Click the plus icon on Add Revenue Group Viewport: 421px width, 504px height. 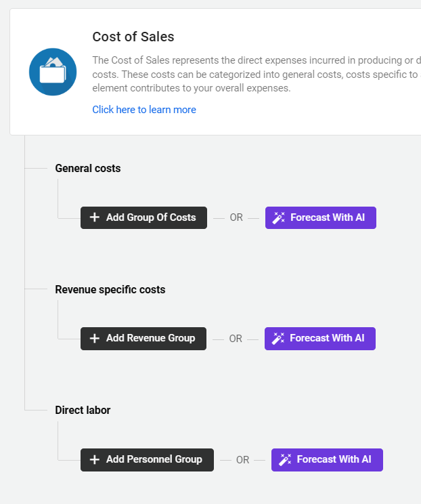(x=94, y=338)
